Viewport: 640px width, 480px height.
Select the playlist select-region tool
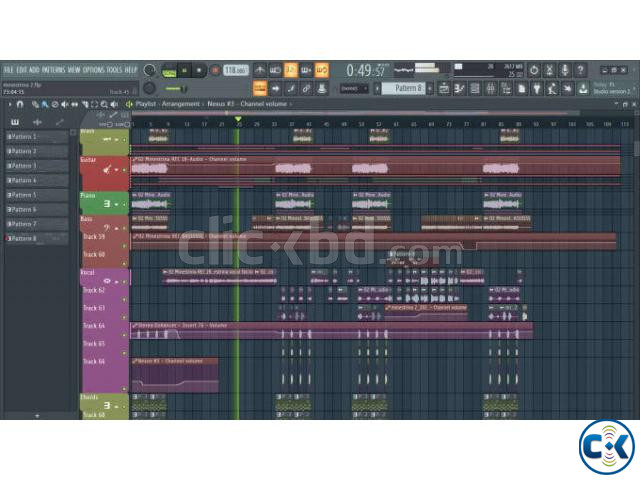[x=95, y=104]
